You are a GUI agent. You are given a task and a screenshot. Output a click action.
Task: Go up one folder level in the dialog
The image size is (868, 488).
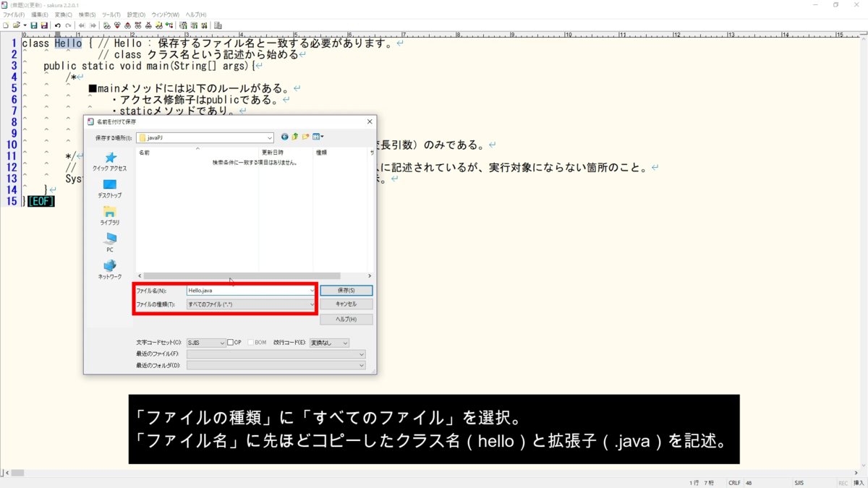tap(294, 137)
